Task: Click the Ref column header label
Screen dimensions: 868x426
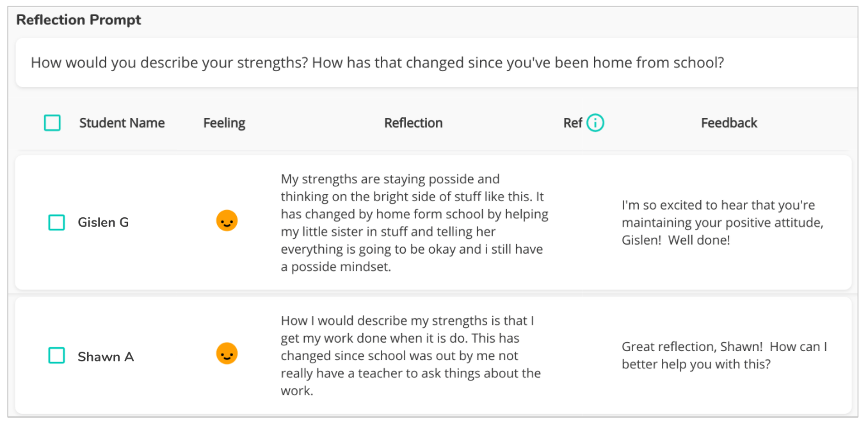Action: click(574, 122)
